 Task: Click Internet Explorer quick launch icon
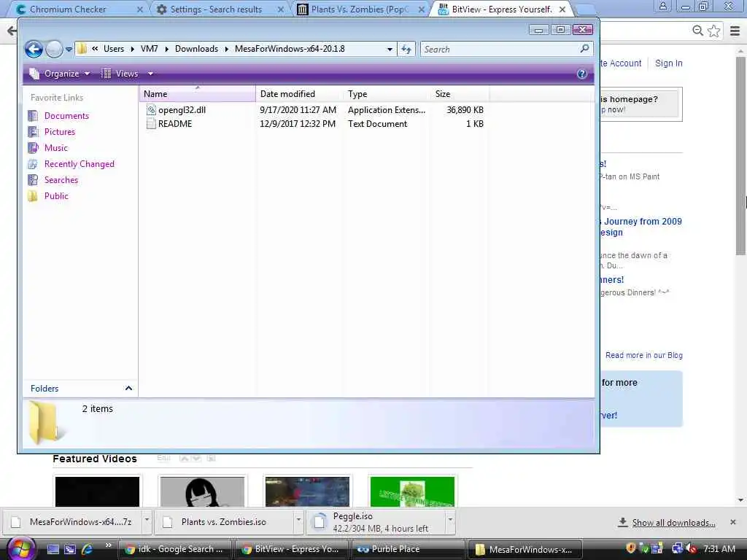click(x=87, y=549)
